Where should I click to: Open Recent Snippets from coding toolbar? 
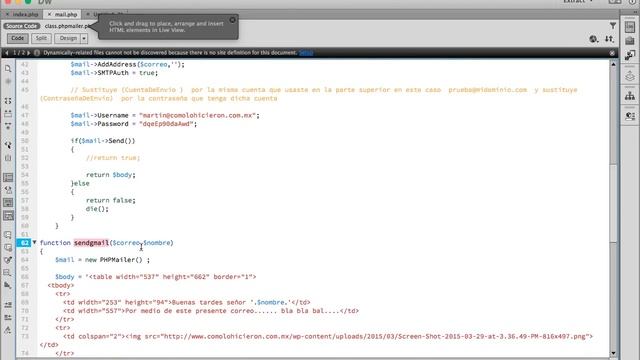coord(8,273)
